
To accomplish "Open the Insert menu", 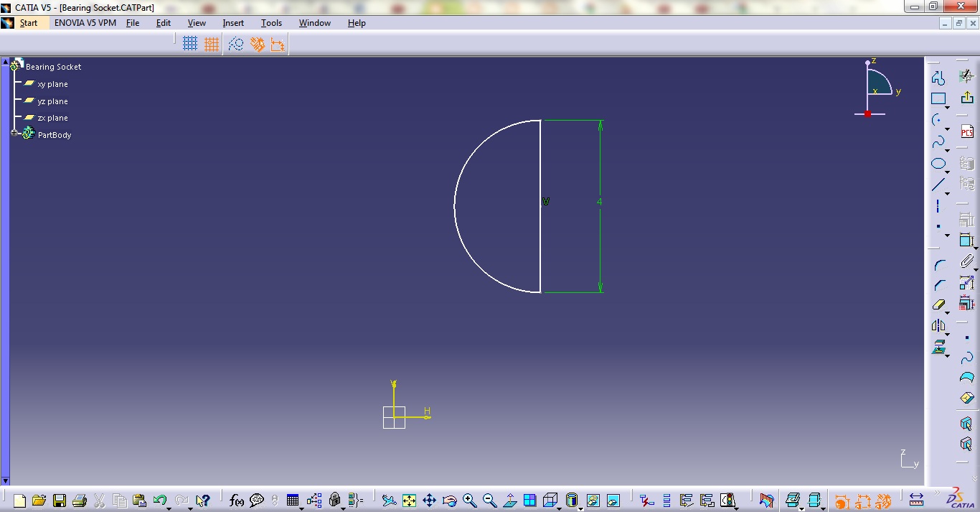I will coord(233,23).
